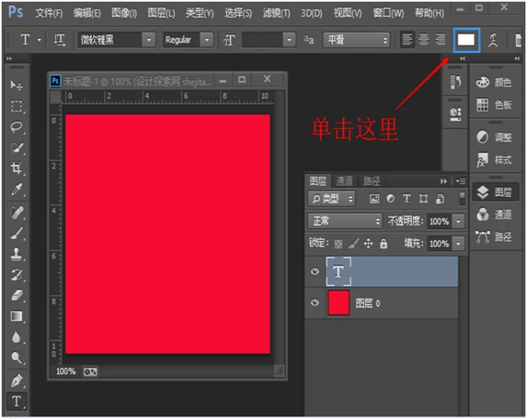Click the create warped text icon
This screenshot has height=420, width=527.
coord(493,40)
